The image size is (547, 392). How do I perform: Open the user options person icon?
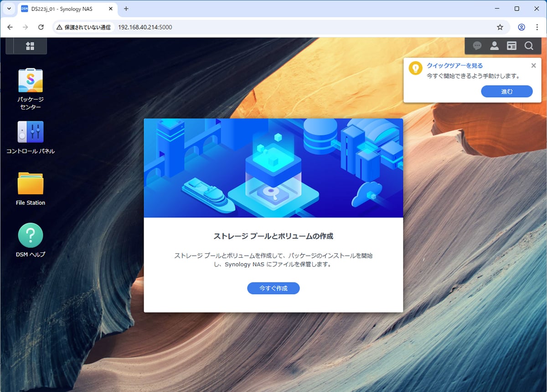click(x=494, y=46)
